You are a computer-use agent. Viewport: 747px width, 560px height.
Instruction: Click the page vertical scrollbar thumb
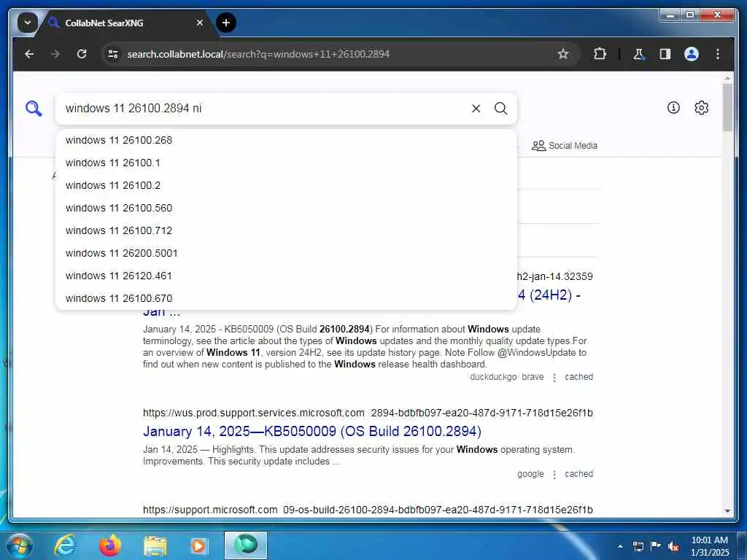pyautogui.click(x=727, y=108)
